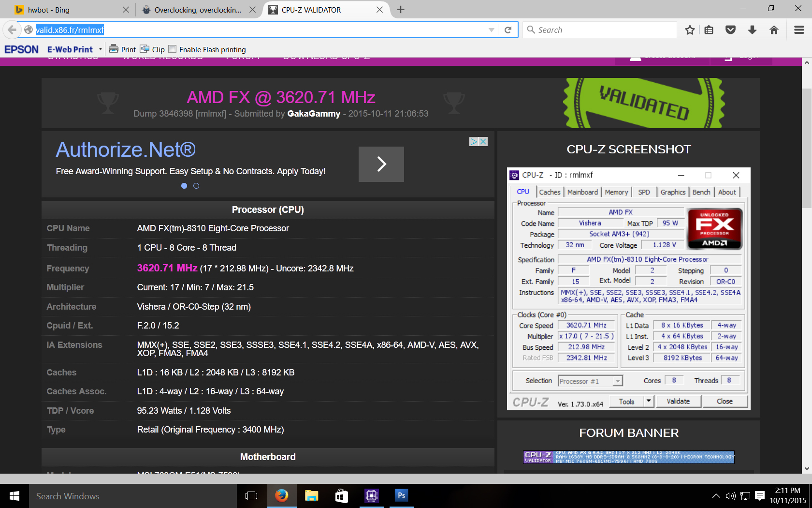Image resolution: width=812 pixels, height=508 pixels.
Task: Click the Search Windows taskbar box
Action: 133,496
